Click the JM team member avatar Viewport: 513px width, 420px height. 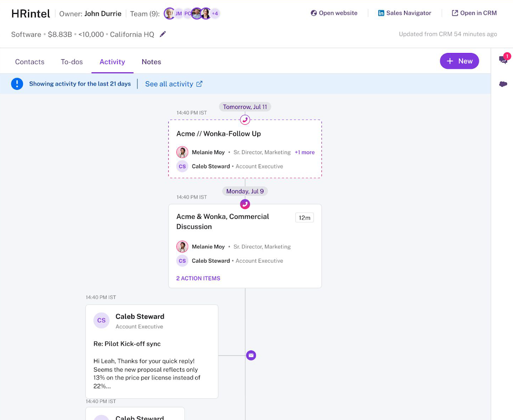click(178, 14)
